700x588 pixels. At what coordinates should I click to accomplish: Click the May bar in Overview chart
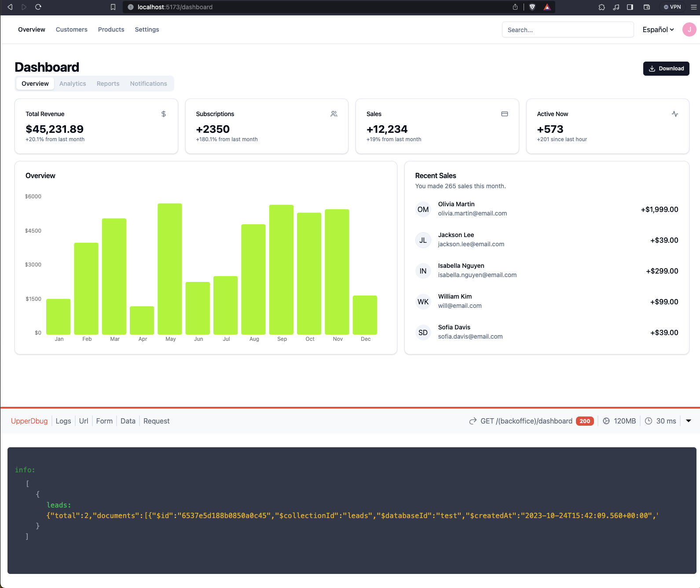click(170, 269)
